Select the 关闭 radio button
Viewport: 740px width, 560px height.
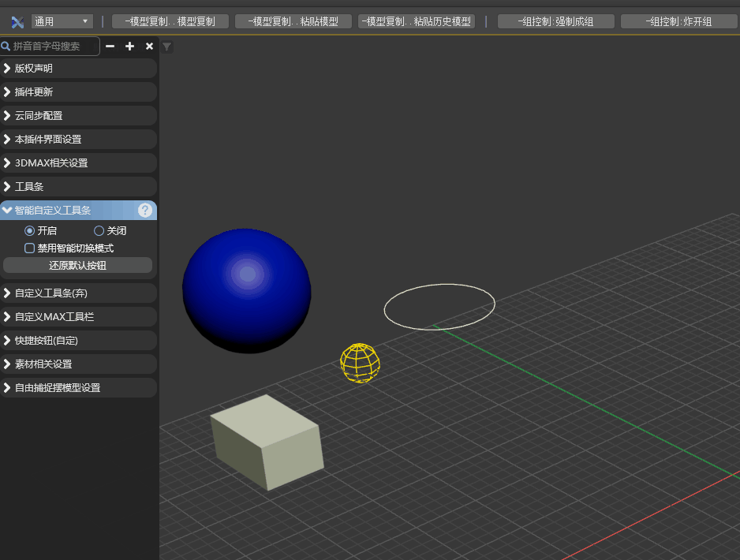99,231
